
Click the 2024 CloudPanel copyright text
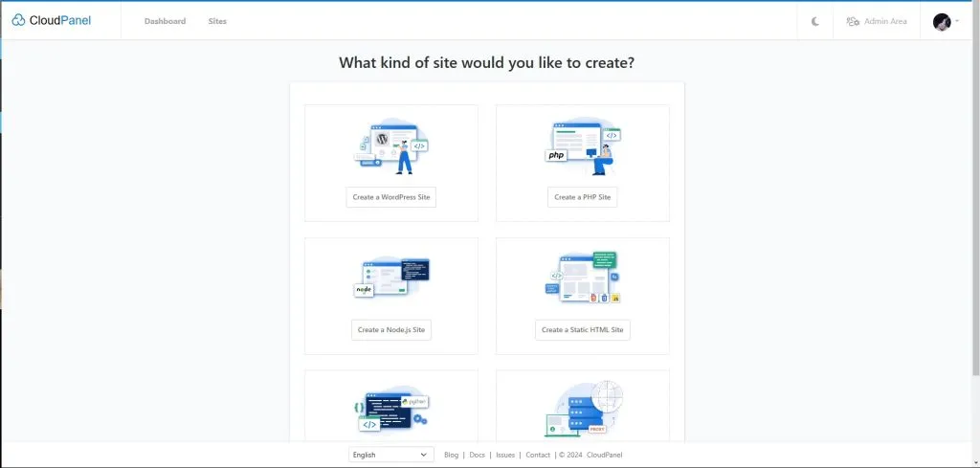coord(590,455)
